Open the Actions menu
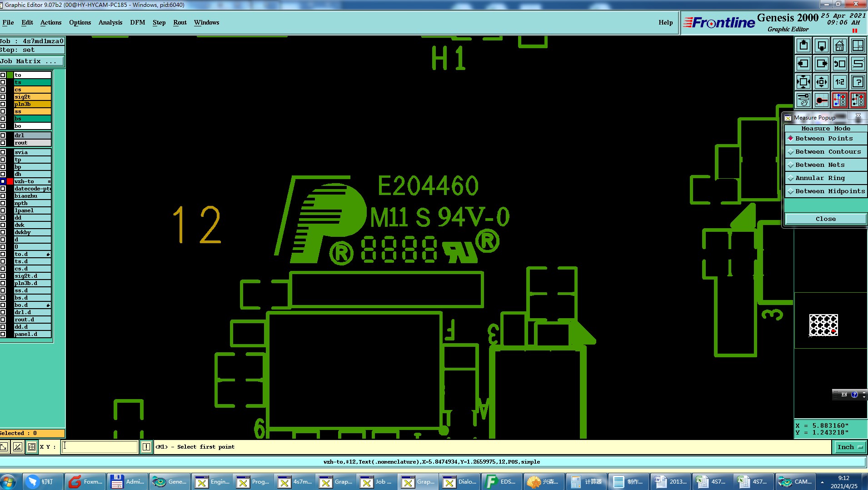This screenshot has width=868, height=490. pyautogui.click(x=51, y=22)
